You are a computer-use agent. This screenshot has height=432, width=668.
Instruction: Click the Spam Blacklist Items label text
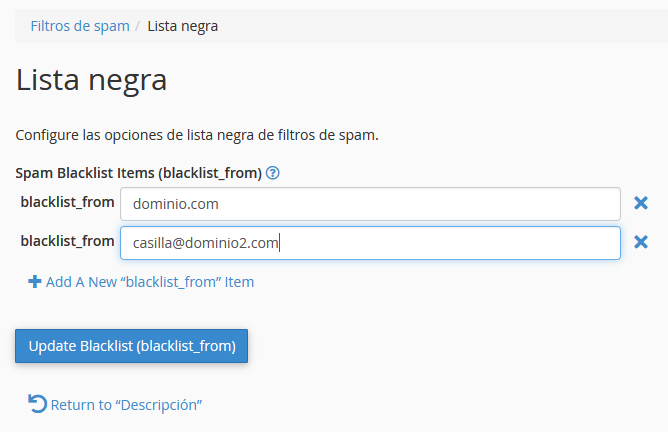[138, 173]
